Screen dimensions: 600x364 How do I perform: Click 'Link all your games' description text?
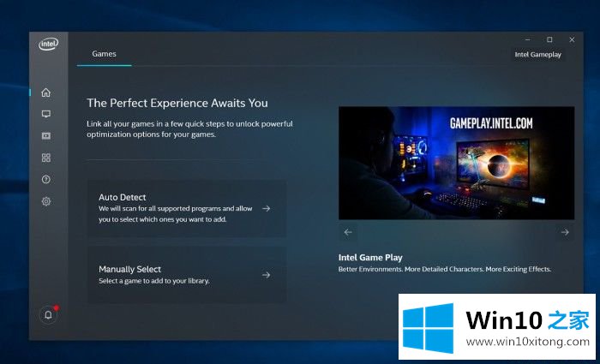pyautogui.click(x=189, y=129)
